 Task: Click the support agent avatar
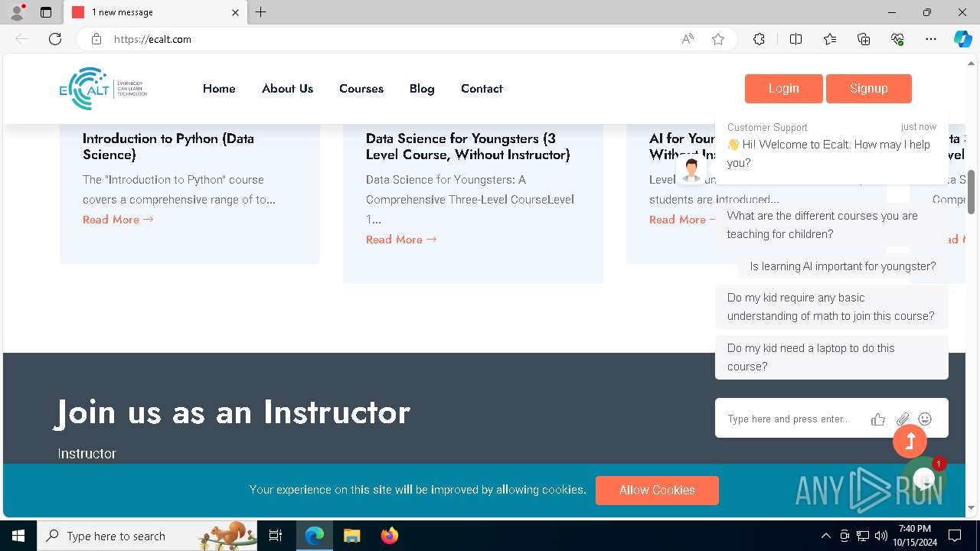pos(691,170)
